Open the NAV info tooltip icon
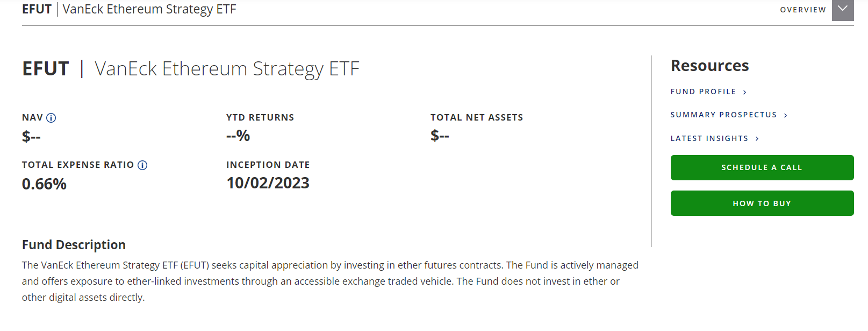This screenshot has height=331, width=868. pos(51,118)
